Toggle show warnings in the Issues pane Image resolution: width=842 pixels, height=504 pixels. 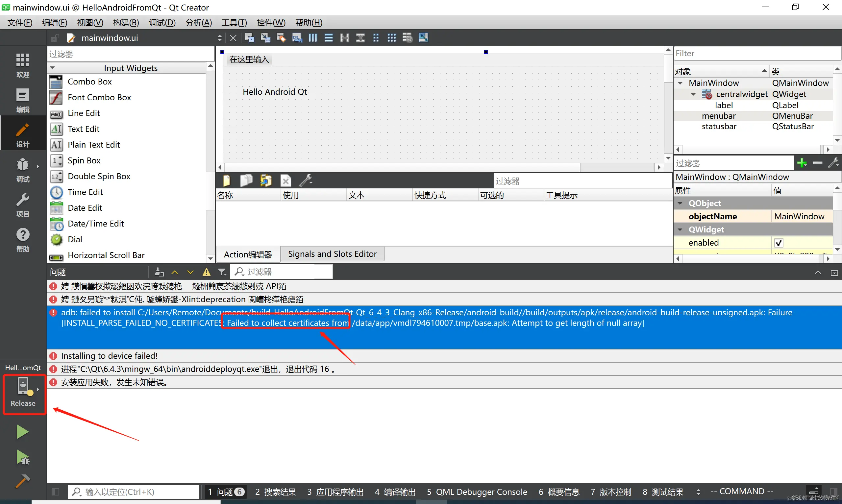click(x=206, y=272)
